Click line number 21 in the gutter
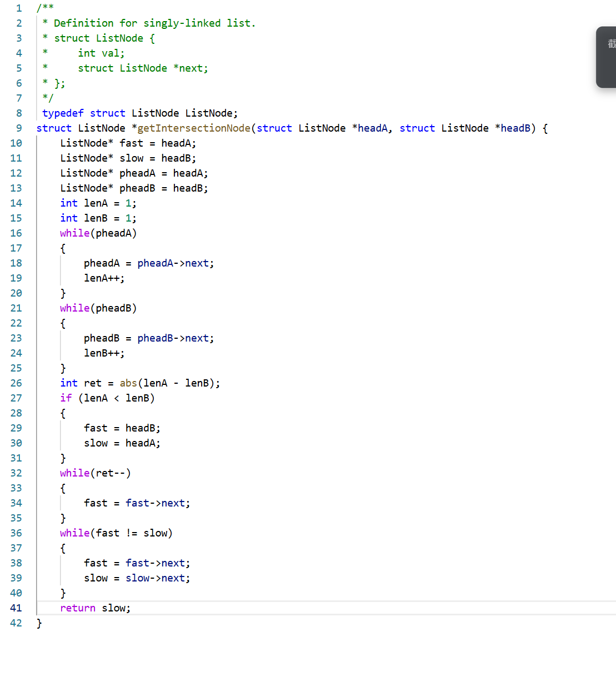The image size is (616, 687). tap(16, 308)
